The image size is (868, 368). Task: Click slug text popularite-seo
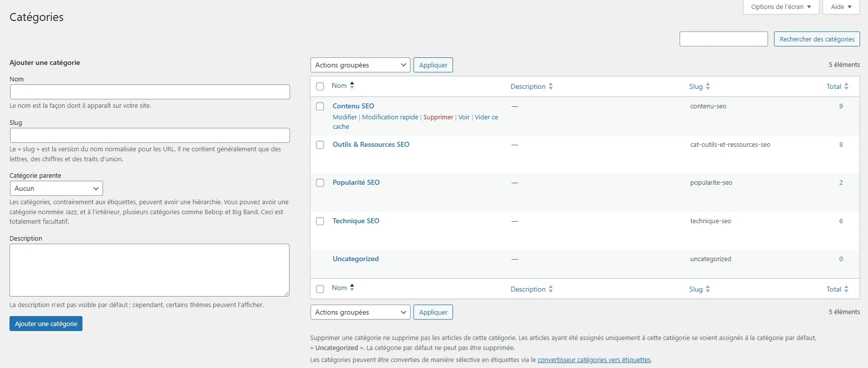pyautogui.click(x=711, y=182)
